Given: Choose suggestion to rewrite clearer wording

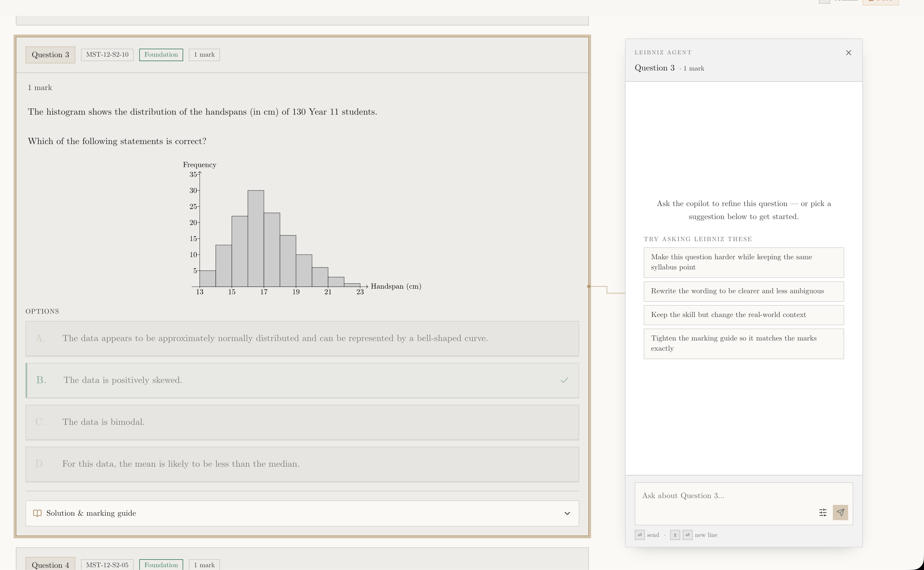Looking at the screenshot, I should coord(743,291).
